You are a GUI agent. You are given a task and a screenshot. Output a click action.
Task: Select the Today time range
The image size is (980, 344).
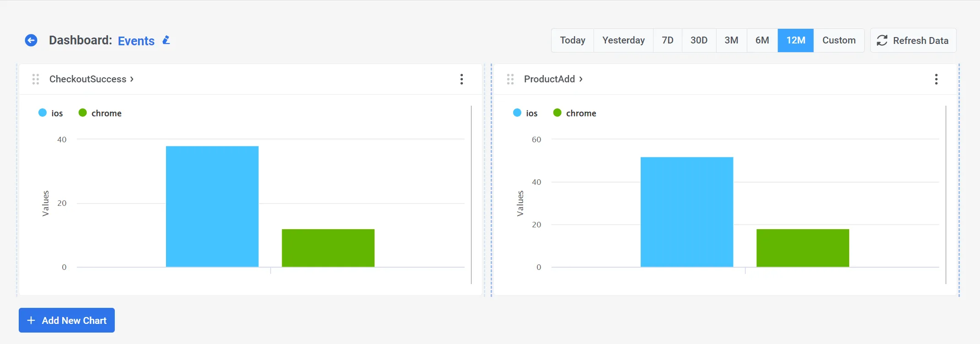pos(573,40)
